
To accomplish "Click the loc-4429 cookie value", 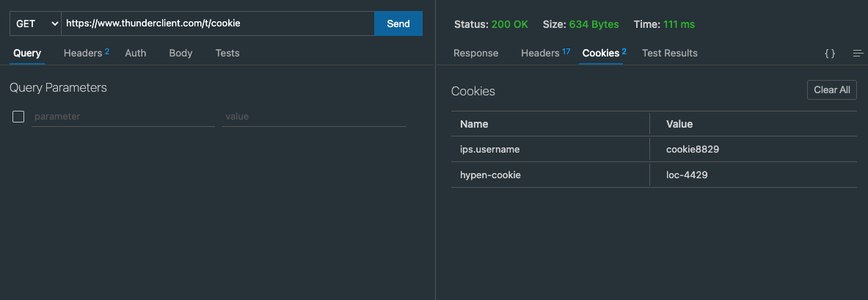I will [x=687, y=175].
